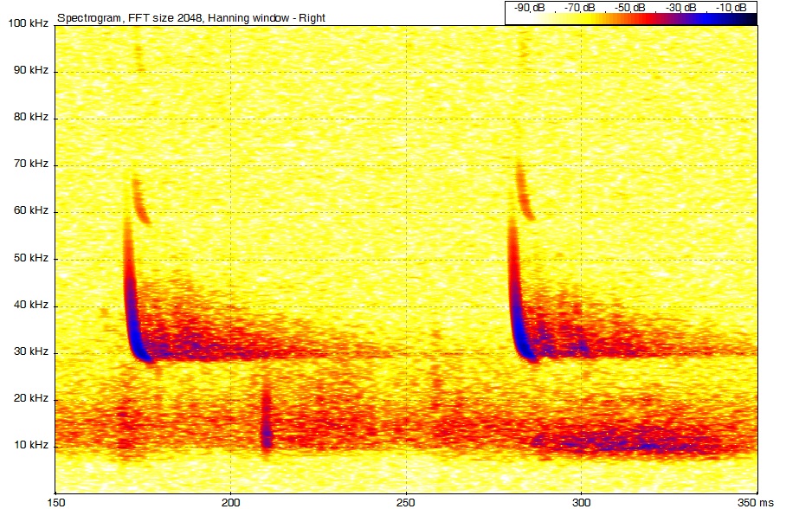812x509 pixels.
Task: Click the 80 kHz axis label
Action: [x=31, y=117]
